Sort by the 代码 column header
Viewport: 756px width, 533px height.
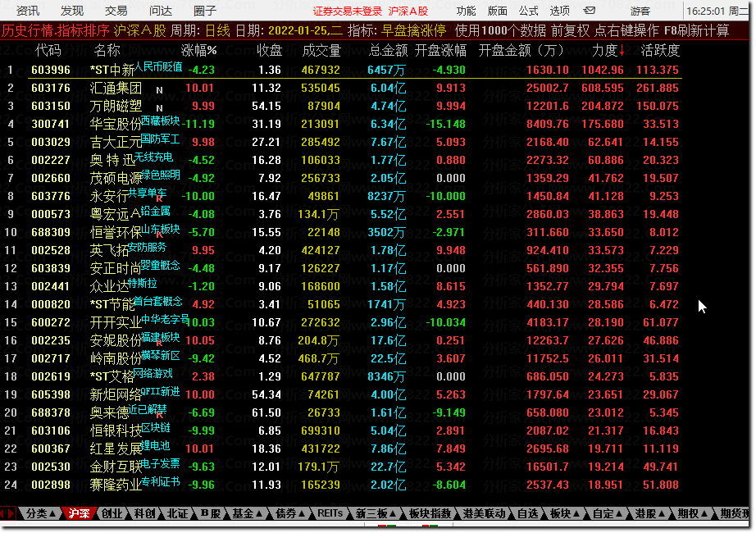pyautogui.click(x=48, y=50)
